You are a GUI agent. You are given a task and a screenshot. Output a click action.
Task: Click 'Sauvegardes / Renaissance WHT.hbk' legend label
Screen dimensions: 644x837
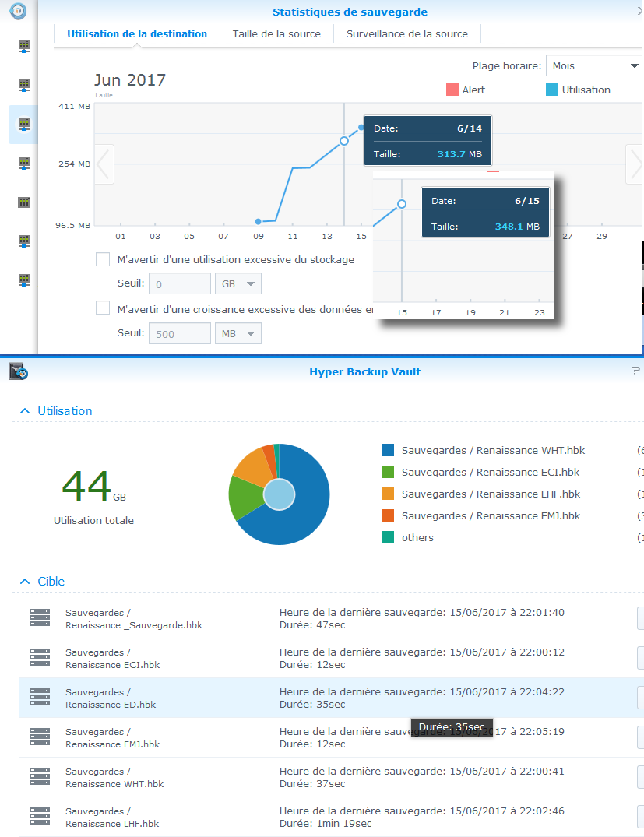click(494, 451)
